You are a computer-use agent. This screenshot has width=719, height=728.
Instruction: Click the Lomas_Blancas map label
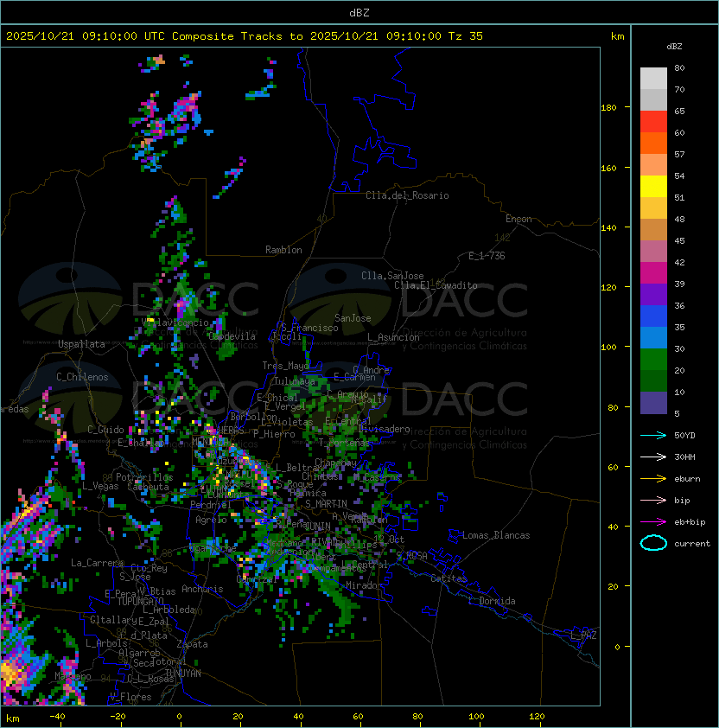[496, 535]
